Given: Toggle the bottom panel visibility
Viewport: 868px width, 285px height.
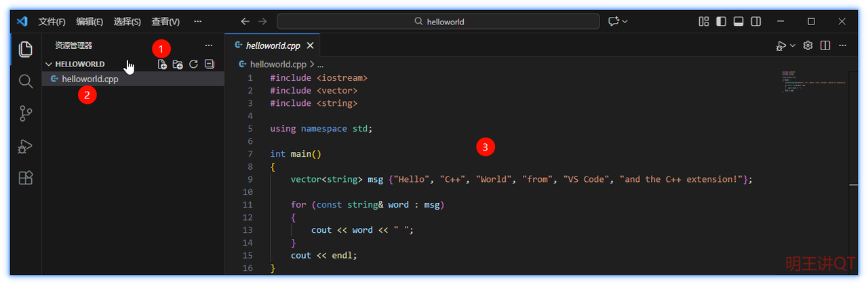Looking at the screenshot, I should [739, 22].
